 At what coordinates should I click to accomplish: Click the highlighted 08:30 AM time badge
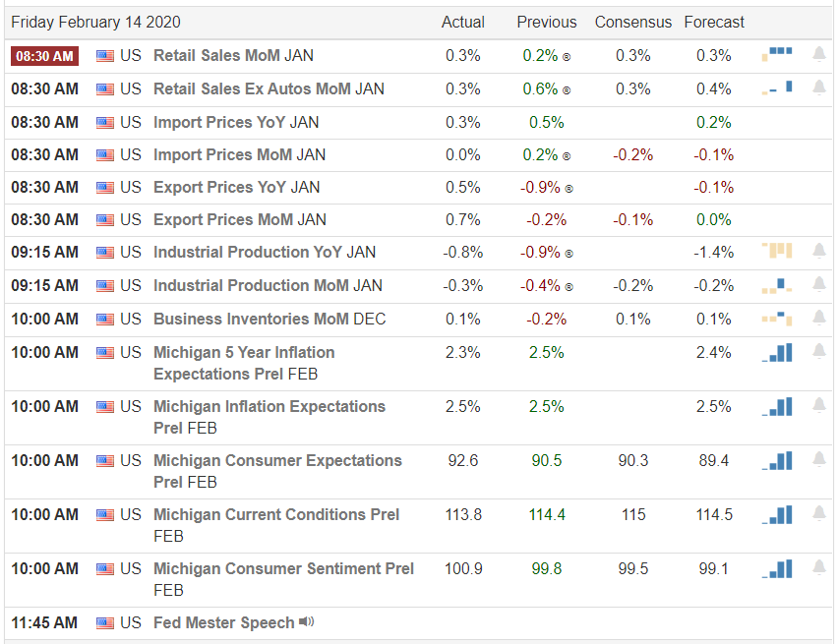[45, 56]
